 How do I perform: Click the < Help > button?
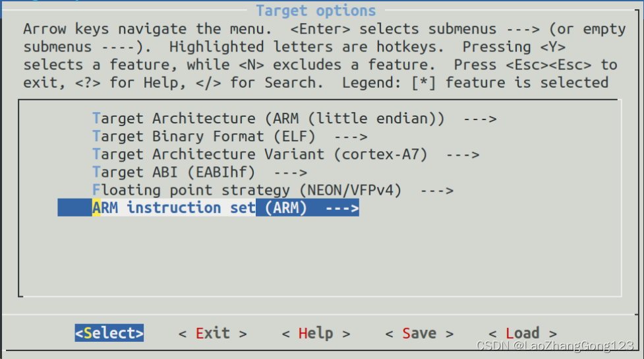(x=316, y=333)
